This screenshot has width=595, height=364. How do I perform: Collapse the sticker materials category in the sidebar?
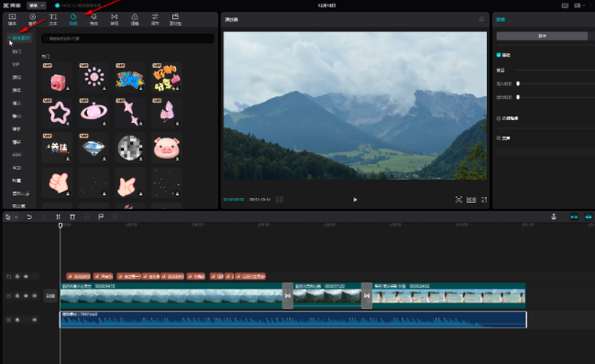pos(20,38)
